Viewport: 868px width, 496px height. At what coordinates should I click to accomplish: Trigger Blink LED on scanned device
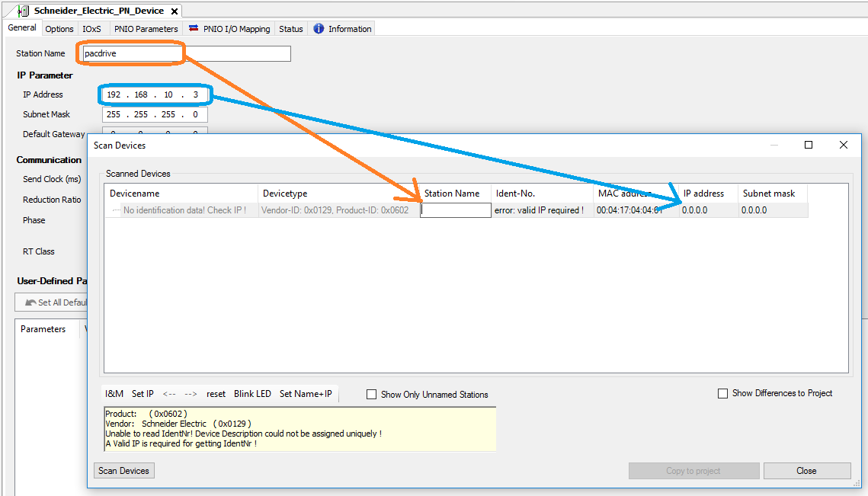click(252, 394)
